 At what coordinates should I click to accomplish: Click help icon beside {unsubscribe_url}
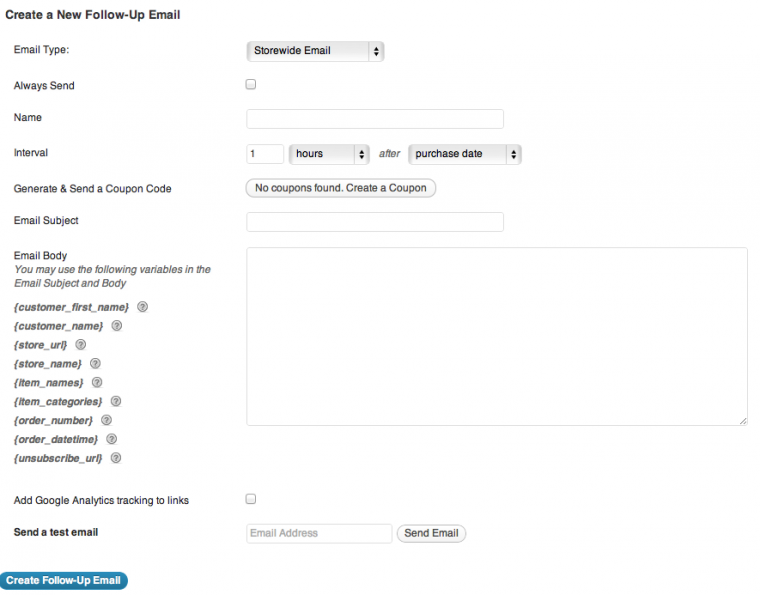[116, 458]
